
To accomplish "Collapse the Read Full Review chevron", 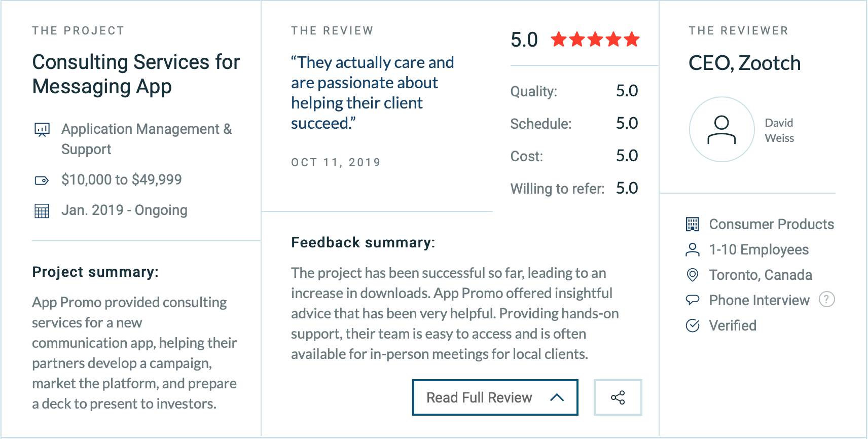I will (x=557, y=397).
